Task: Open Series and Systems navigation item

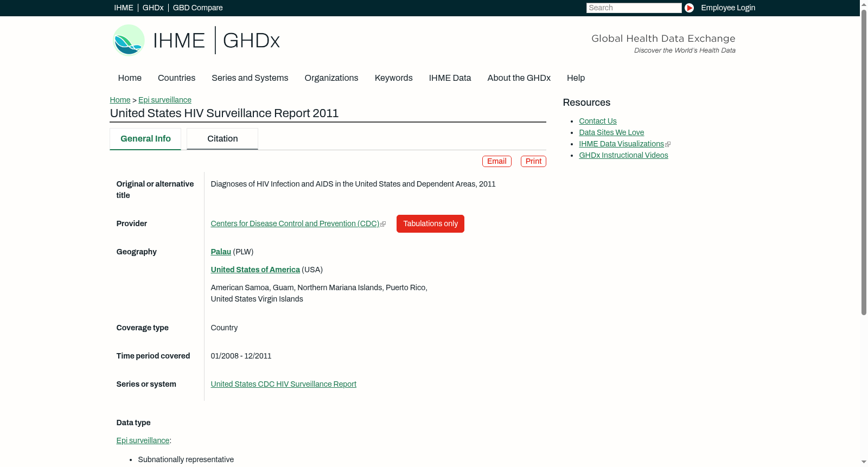Action: [250, 78]
